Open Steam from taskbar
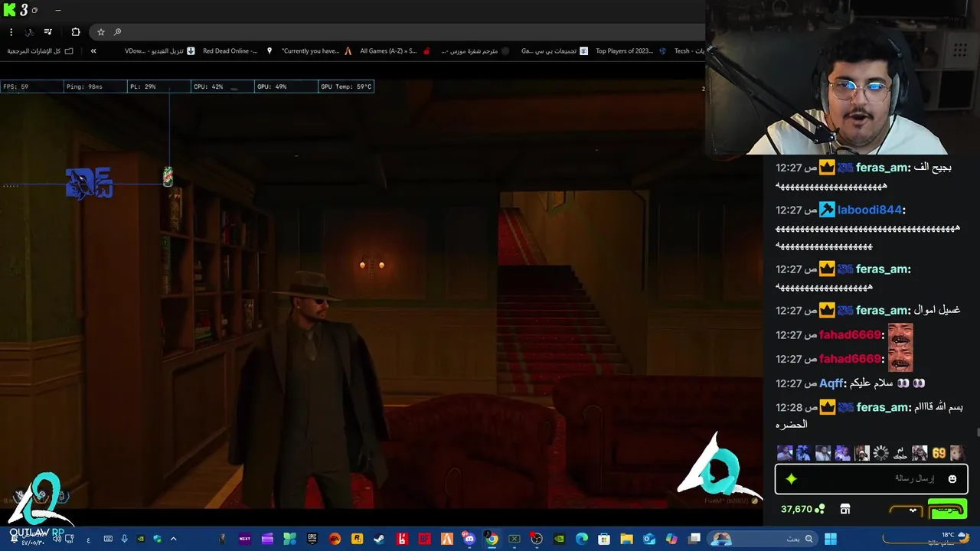The image size is (980, 551). (x=379, y=539)
